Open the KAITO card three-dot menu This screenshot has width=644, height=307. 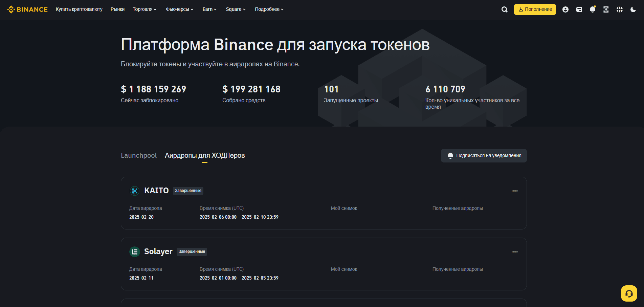click(515, 191)
